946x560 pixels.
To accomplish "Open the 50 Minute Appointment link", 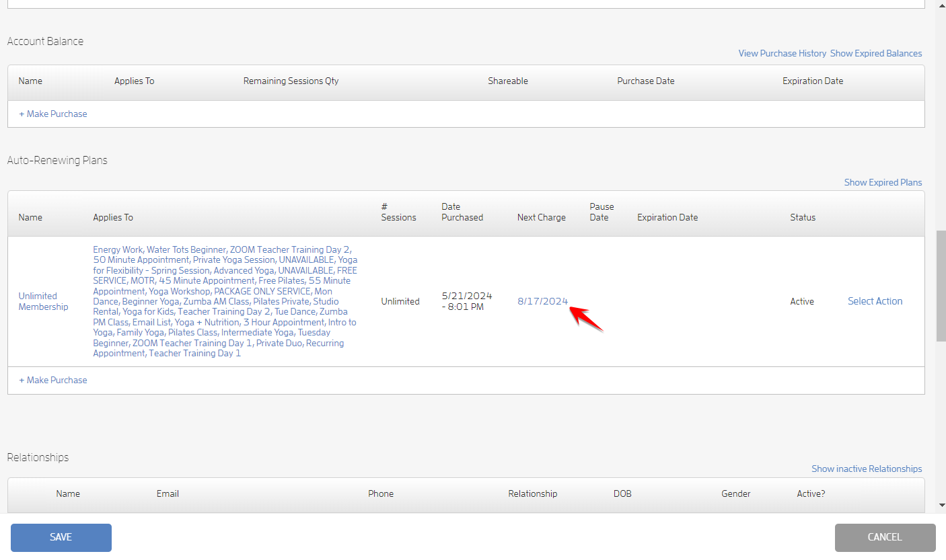I will (141, 259).
